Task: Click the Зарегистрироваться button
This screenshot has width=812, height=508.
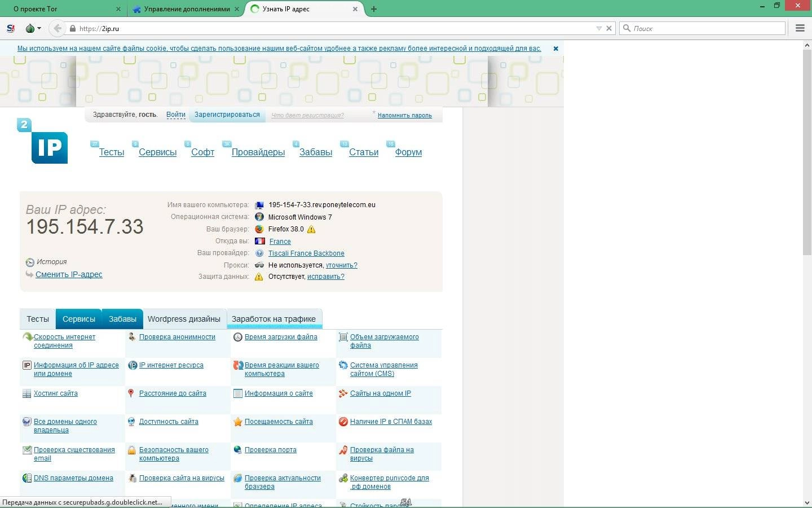Action: 227,115
